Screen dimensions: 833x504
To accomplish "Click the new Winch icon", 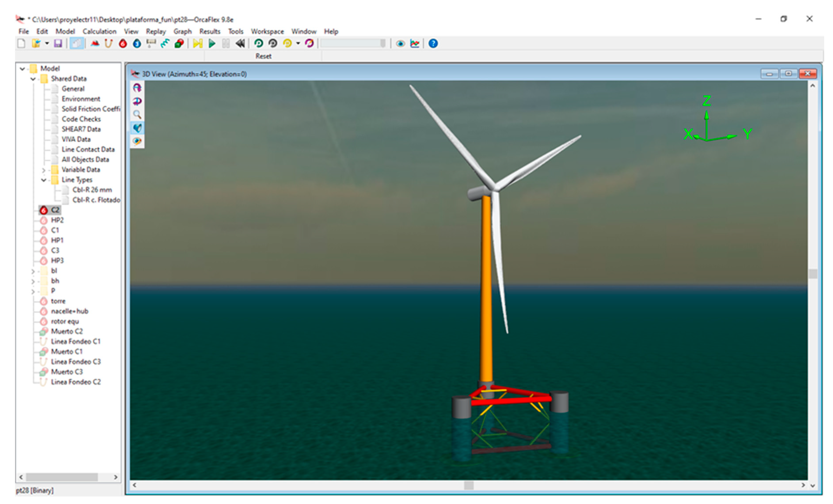I will click(x=151, y=44).
